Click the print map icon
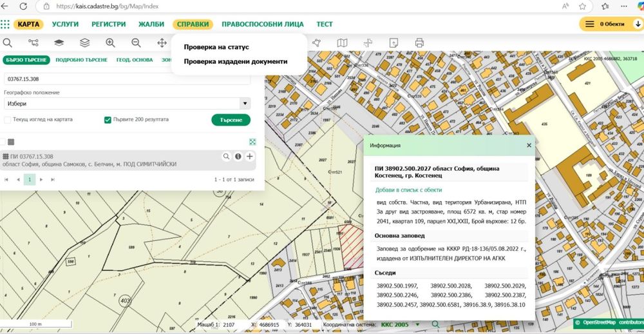This screenshot has width=644, height=334. (420, 43)
